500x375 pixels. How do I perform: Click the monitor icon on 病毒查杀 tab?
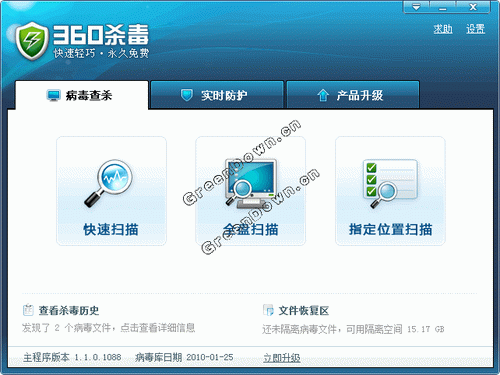point(53,95)
